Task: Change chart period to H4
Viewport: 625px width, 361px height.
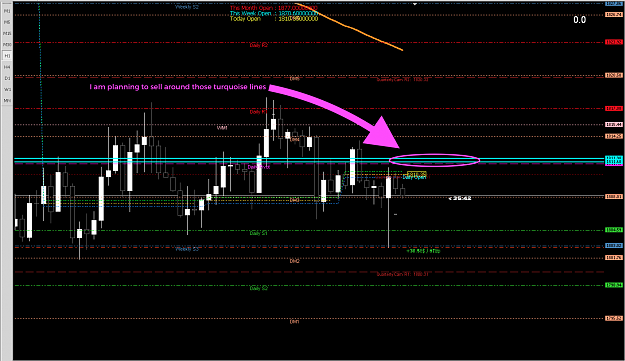Action: (7, 67)
